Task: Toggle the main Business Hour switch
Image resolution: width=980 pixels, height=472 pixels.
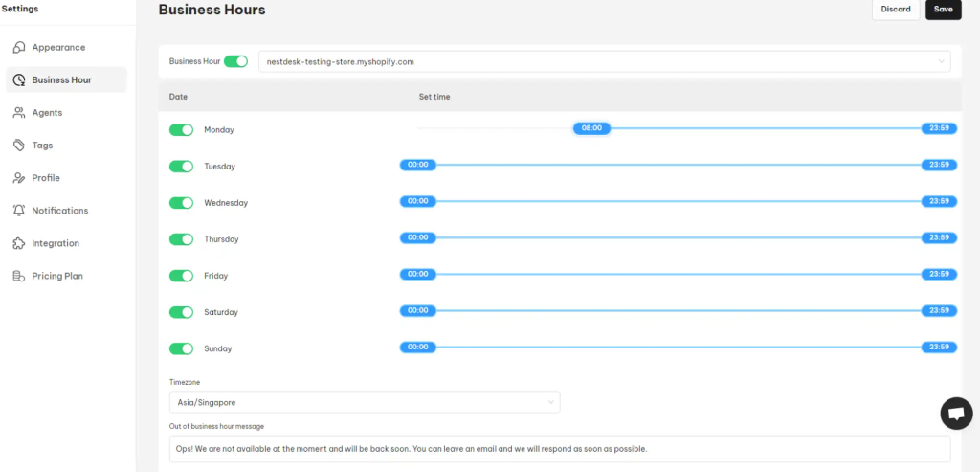Action: pos(235,61)
